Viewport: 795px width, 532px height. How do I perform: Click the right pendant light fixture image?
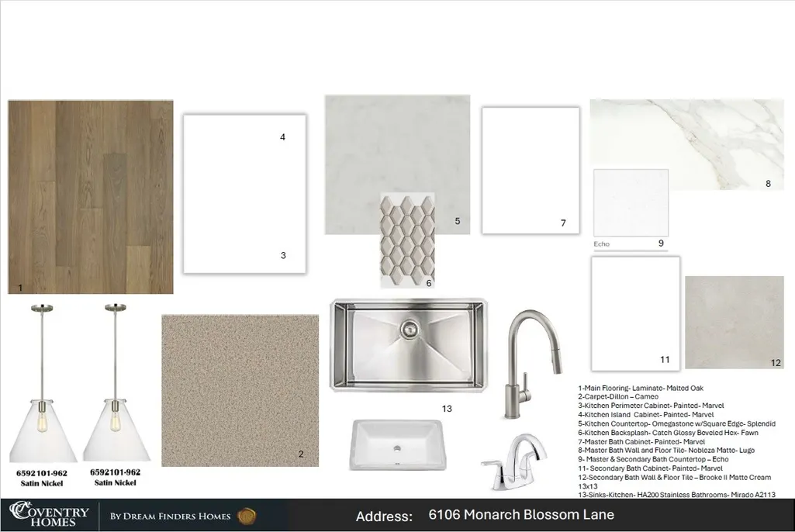point(116,382)
